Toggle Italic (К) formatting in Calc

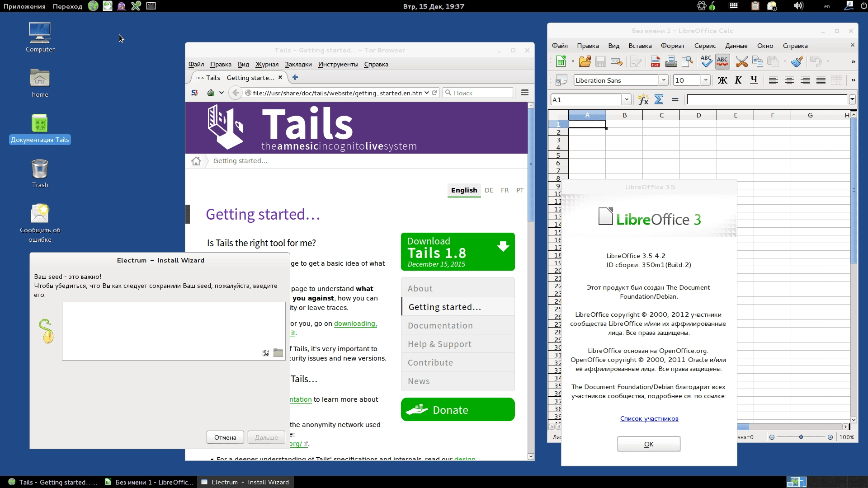(x=738, y=80)
